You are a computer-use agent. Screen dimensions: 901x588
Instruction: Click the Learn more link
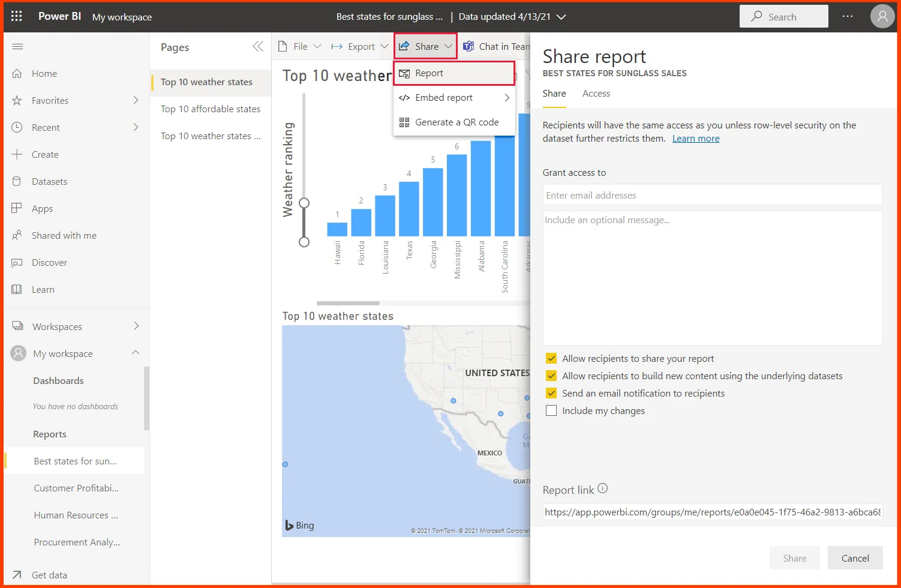[x=696, y=139]
